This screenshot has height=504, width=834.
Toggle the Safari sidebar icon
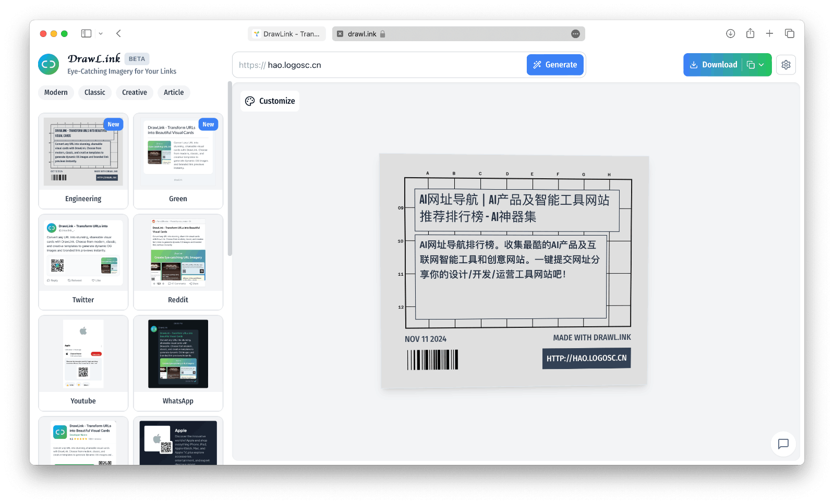(x=86, y=33)
